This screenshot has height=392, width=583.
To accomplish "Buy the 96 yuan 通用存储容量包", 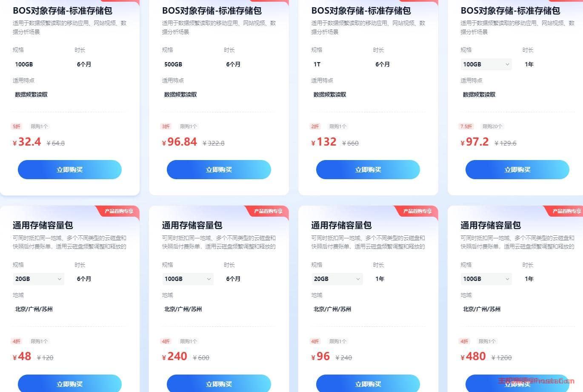I will click(368, 383).
